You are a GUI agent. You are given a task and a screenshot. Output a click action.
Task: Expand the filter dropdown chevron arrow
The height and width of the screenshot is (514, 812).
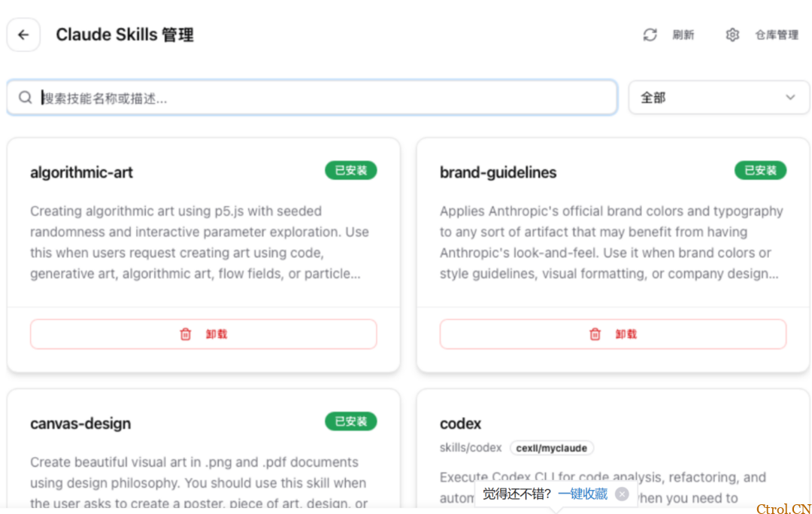pos(790,97)
